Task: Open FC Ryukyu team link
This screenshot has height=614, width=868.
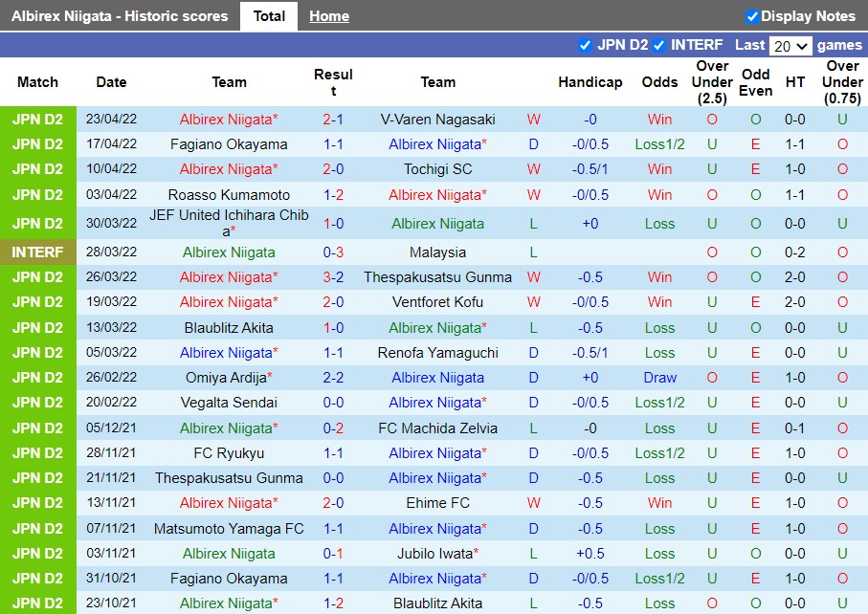Action: 229,453
